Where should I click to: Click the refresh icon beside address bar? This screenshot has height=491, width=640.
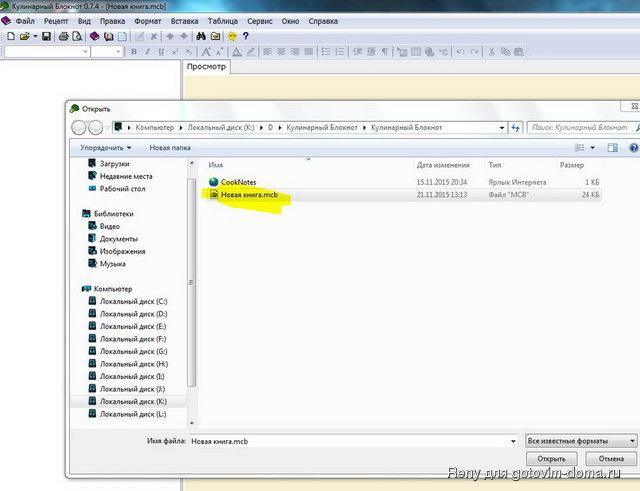pos(515,128)
